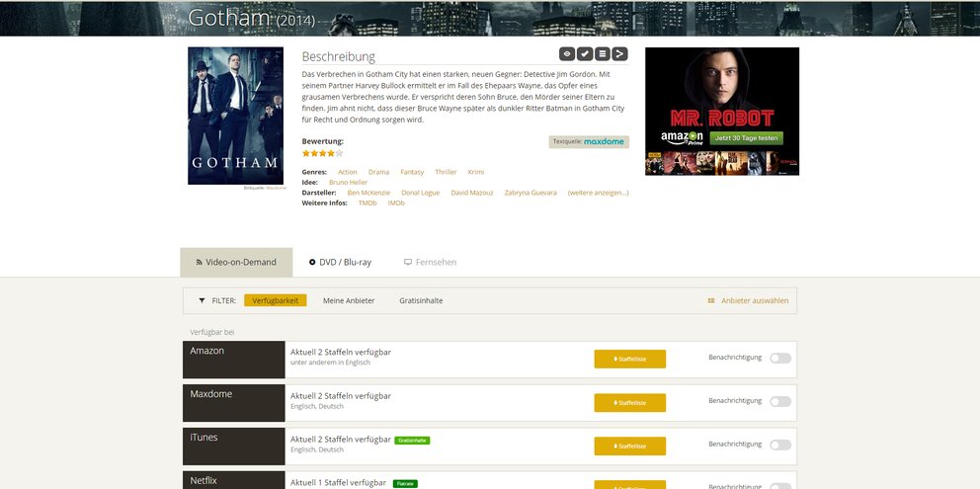The image size is (980, 489).
Task: Click the star rating under Bewertung
Action: tap(322, 153)
